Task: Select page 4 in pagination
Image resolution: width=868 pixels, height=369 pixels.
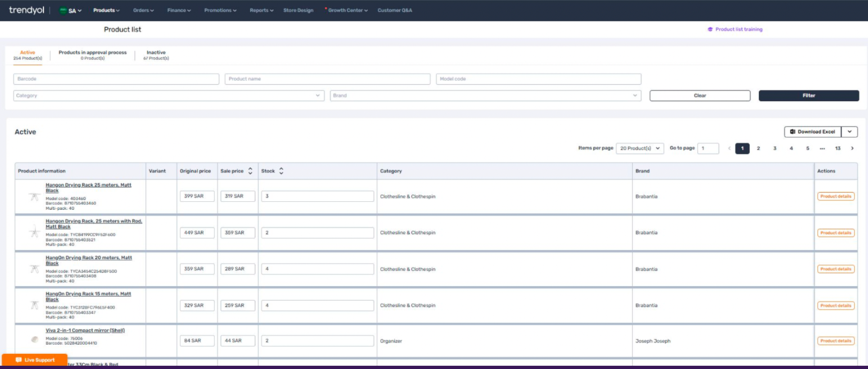Action: point(791,149)
